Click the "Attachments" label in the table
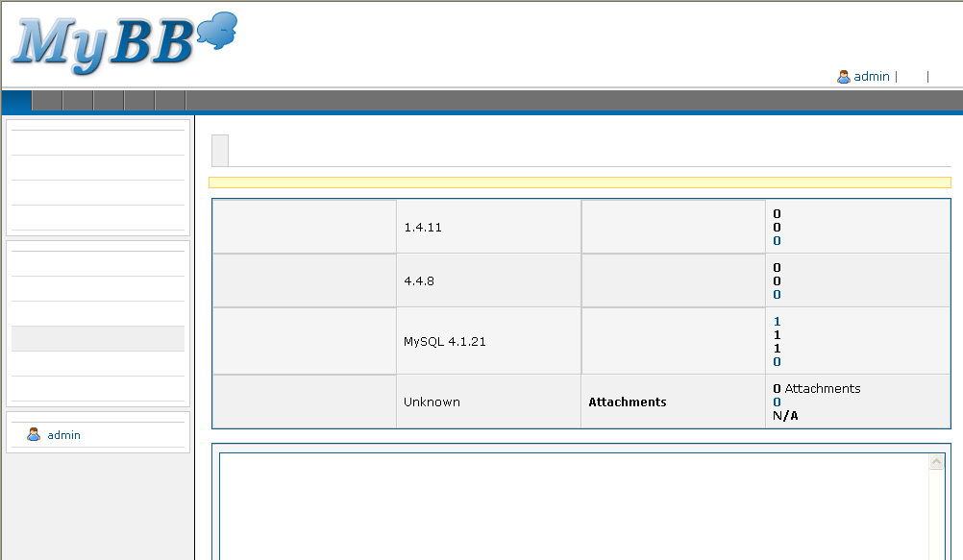Image resolution: width=963 pixels, height=560 pixels. [x=627, y=402]
